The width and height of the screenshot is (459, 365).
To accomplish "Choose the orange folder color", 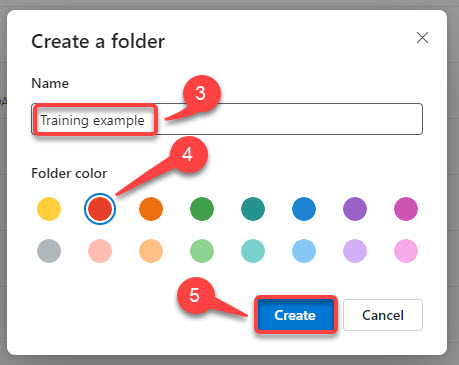I will point(151,209).
